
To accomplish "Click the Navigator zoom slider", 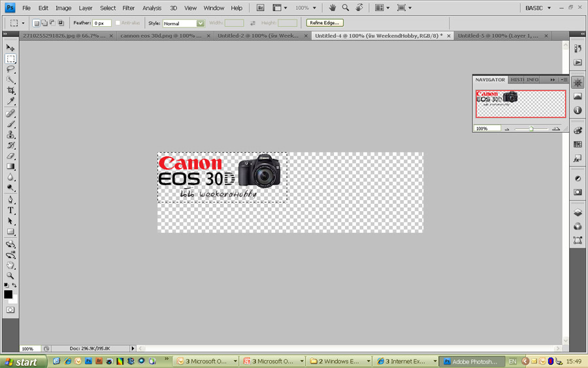I will tap(531, 129).
